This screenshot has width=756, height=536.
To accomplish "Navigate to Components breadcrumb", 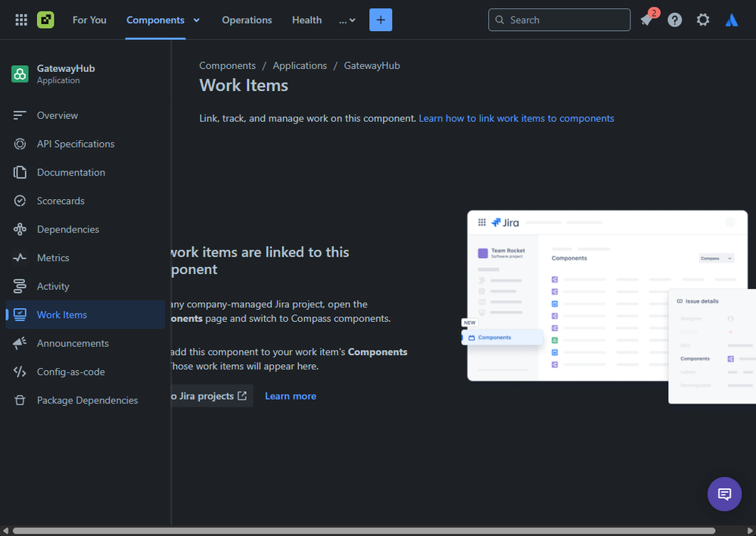I will (x=228, y=66).
